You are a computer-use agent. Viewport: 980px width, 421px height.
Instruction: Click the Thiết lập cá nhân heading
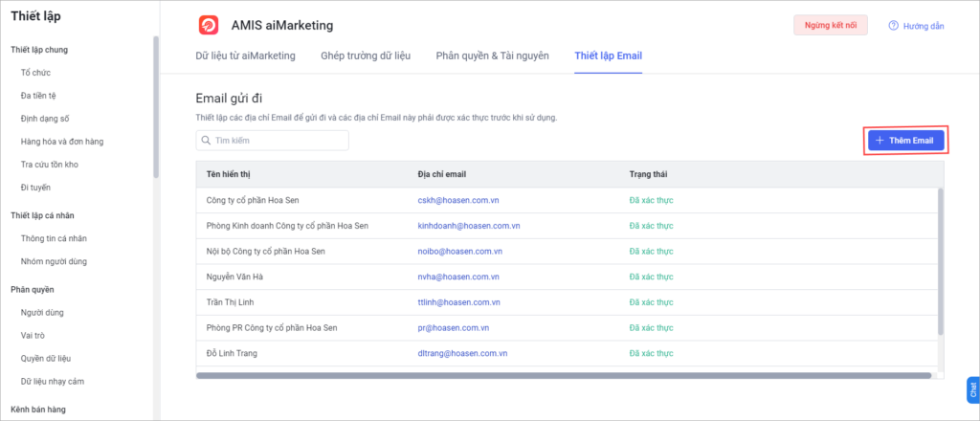pyautogui.click(x=42, y=215)
